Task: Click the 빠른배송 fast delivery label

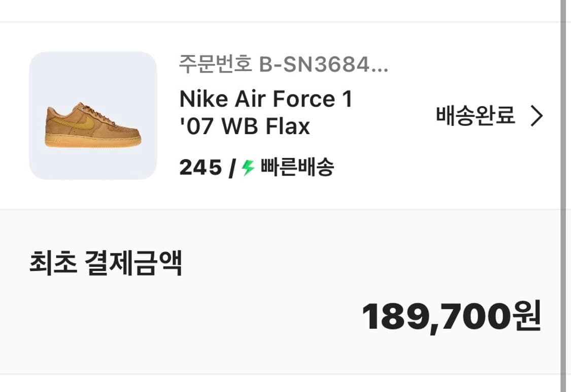Action: click(x=297, y=167)
